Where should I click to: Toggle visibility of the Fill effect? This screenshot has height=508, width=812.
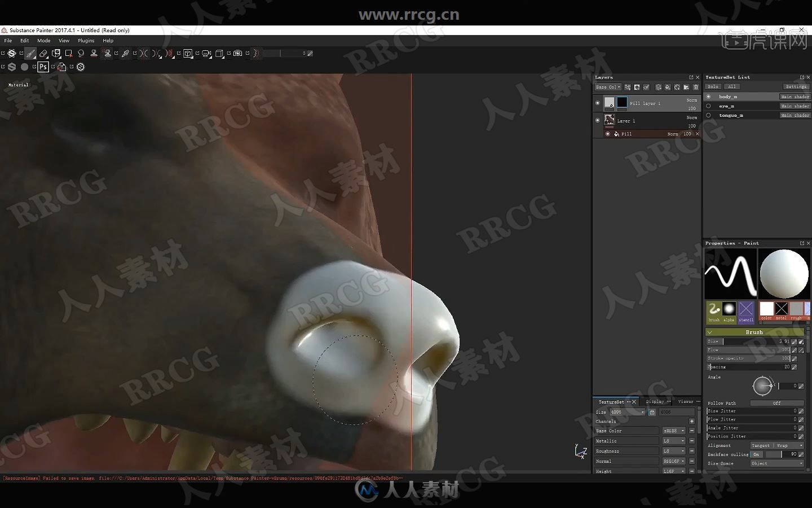point(608,134)
